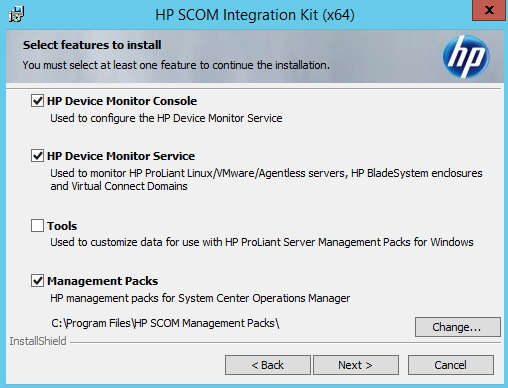
Task: Enable the Tools feature checkbox
Action: (x=37, y=226)
